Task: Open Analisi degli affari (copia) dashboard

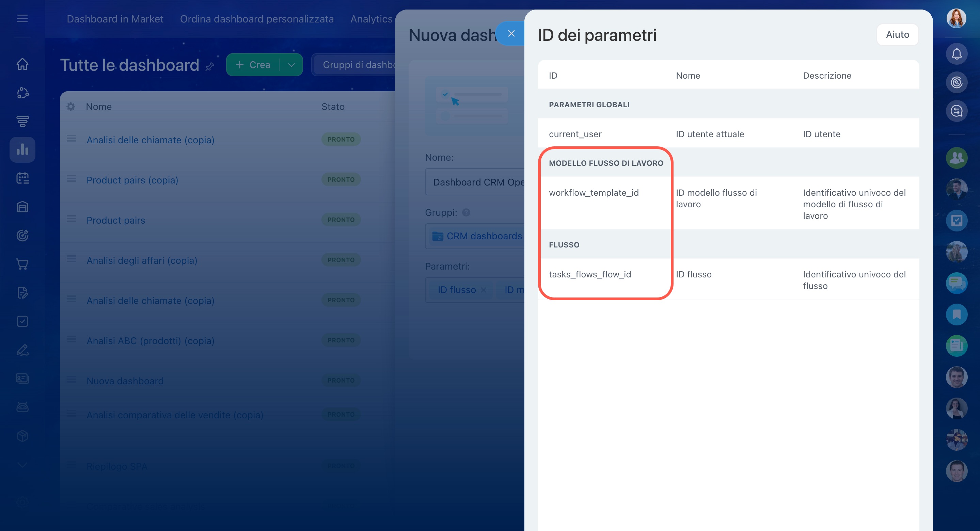Action: tap(142, 260)
